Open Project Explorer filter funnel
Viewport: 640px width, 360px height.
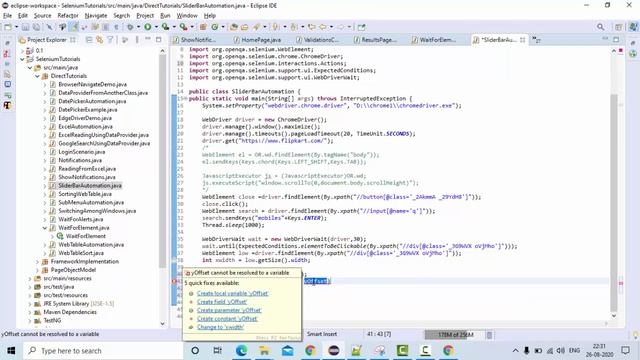[110, 40]
